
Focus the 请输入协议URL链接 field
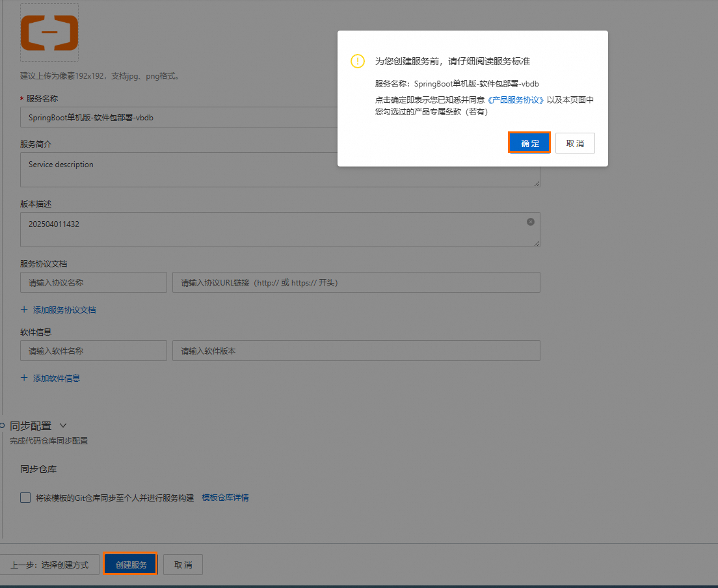tap(356, 282)
